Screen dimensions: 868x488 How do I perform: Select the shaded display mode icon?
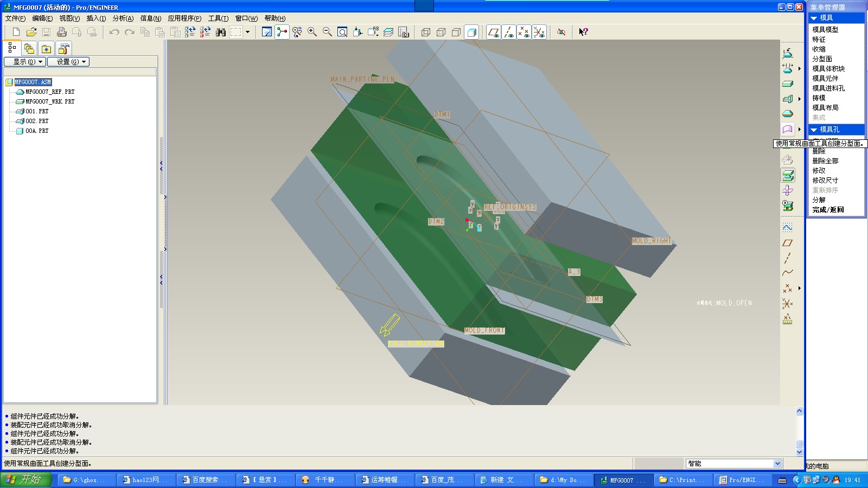click(471, 32)
